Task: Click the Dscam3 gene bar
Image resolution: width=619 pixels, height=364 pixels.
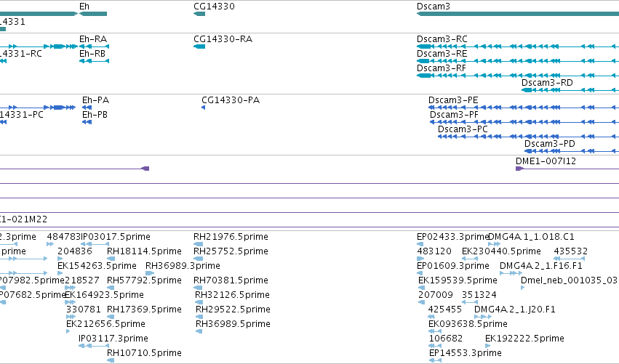Action: (x=518, y=14)
